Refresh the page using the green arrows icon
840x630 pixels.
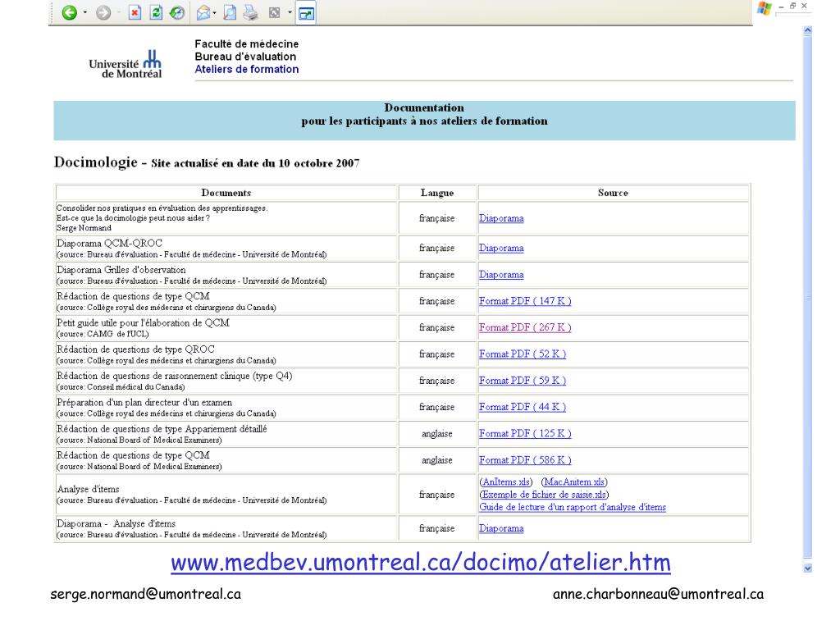[156, 12]
